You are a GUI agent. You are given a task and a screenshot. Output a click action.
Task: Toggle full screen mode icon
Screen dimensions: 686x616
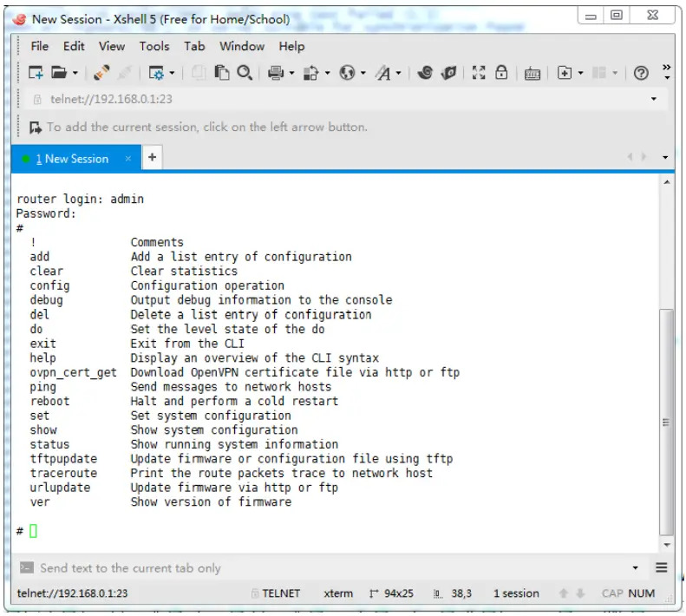click(479, 74)
